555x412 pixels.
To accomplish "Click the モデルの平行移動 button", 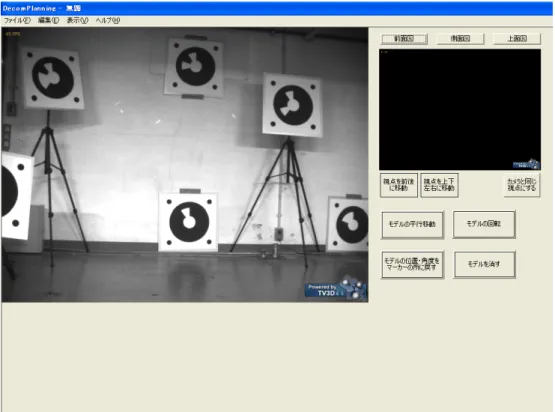I will pyautogui.click(x=412, y=224).
